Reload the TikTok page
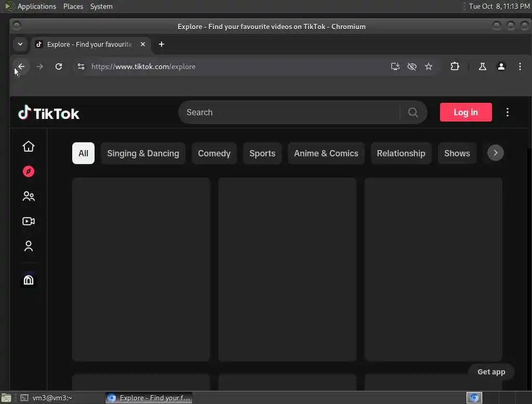The image size is (532, 404). pyautogui.click(x=59, y=66)
